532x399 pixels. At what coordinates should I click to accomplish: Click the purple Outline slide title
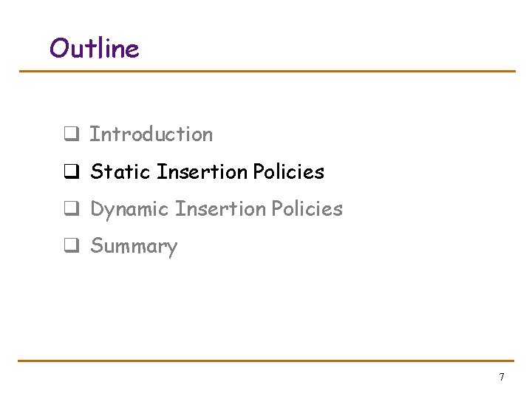point(94,49)
